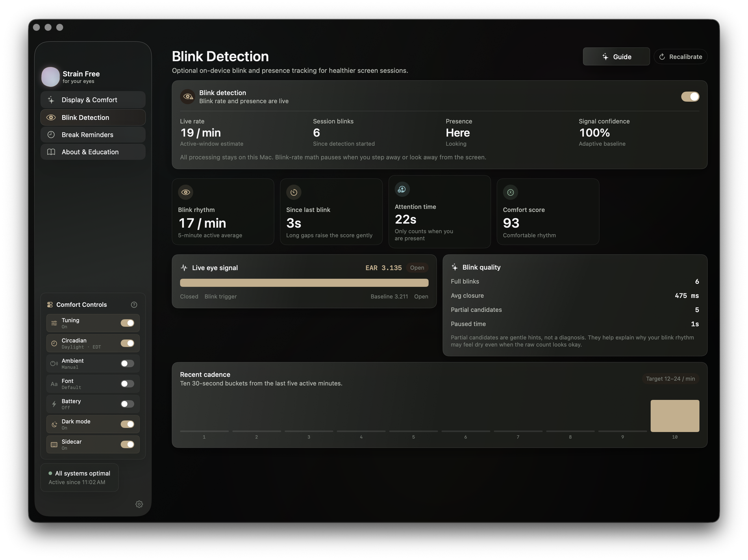This screenshot has height=560, width=748.
Task: Enable the Ambient toggle
Action: point(128,363)
